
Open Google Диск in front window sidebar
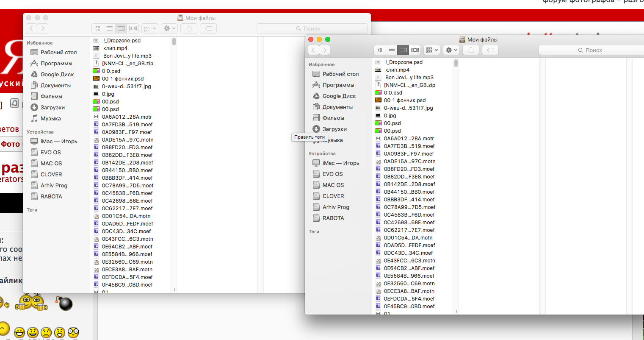pos(339,96)
